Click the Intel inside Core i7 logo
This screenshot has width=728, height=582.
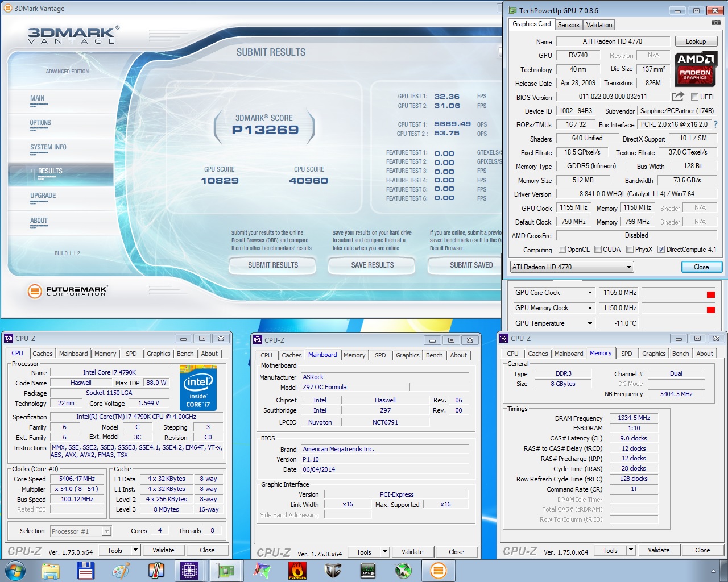198,388
